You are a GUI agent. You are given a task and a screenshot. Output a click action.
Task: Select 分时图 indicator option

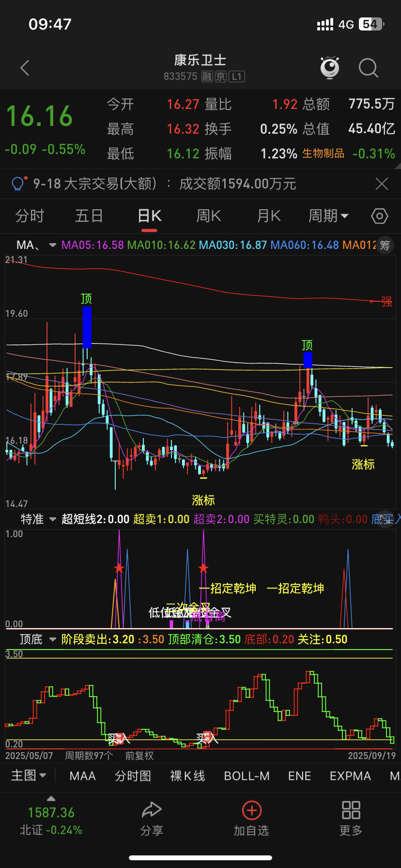click(133, 776)
